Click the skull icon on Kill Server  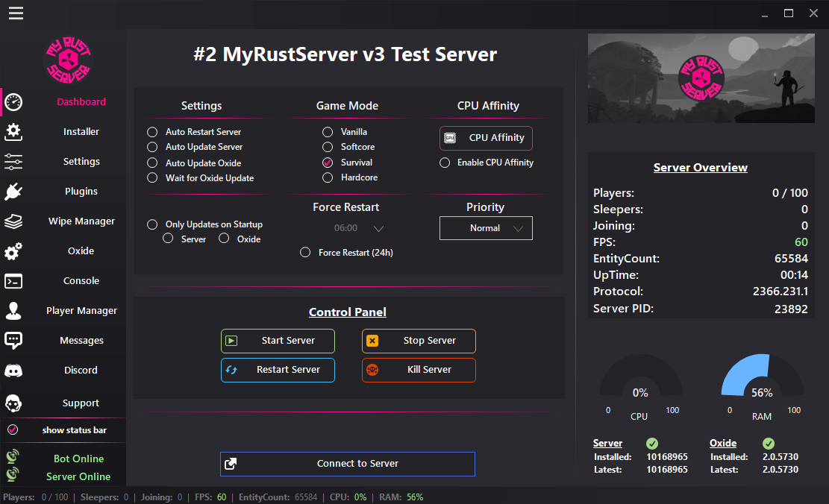coord(372,370)
